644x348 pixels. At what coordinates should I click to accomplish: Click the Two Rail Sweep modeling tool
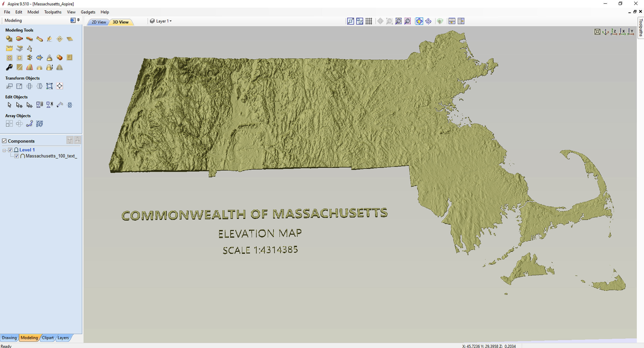[19, 39]
